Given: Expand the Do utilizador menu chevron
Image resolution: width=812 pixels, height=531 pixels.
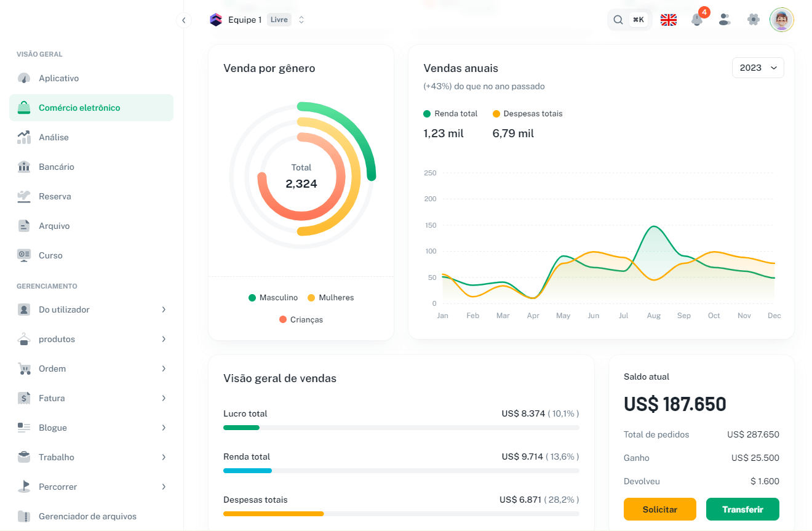Looking at the screenshot, I should pos(164,309).
